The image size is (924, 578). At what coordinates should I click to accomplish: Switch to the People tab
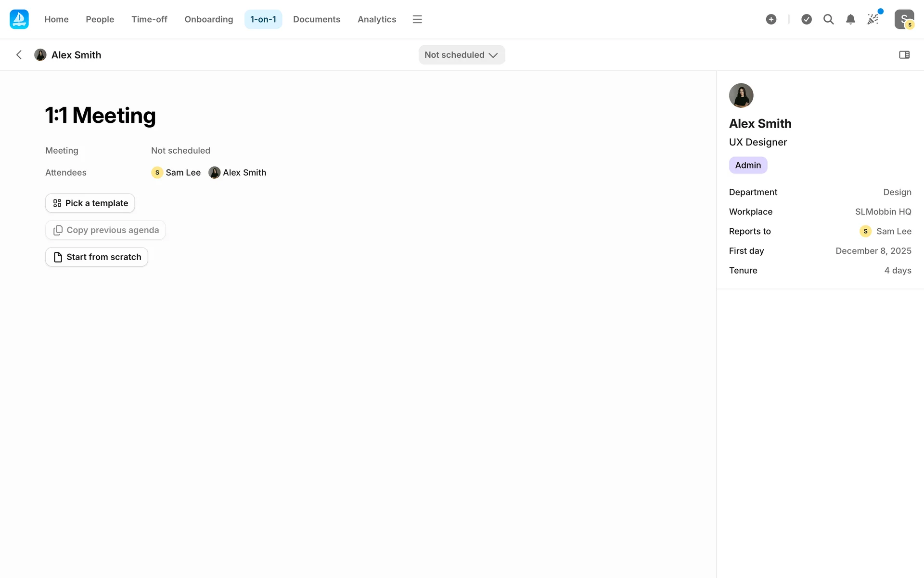click(x=100, y=19)
